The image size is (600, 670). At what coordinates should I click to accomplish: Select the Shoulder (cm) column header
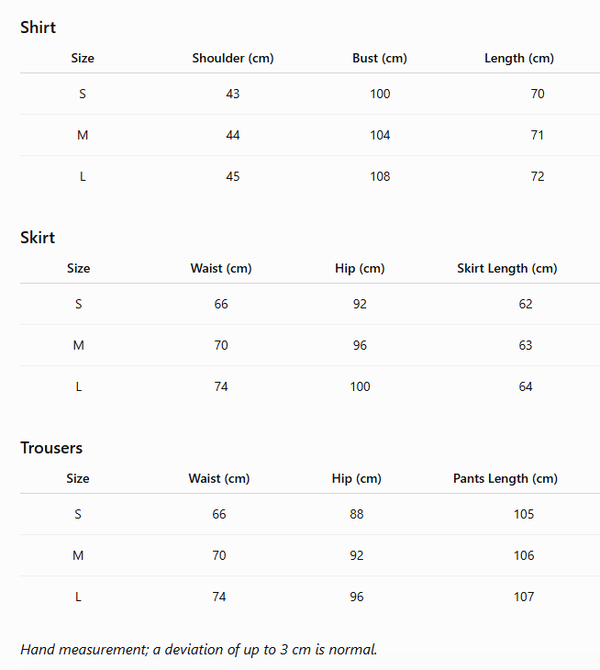tap(233, 58)
